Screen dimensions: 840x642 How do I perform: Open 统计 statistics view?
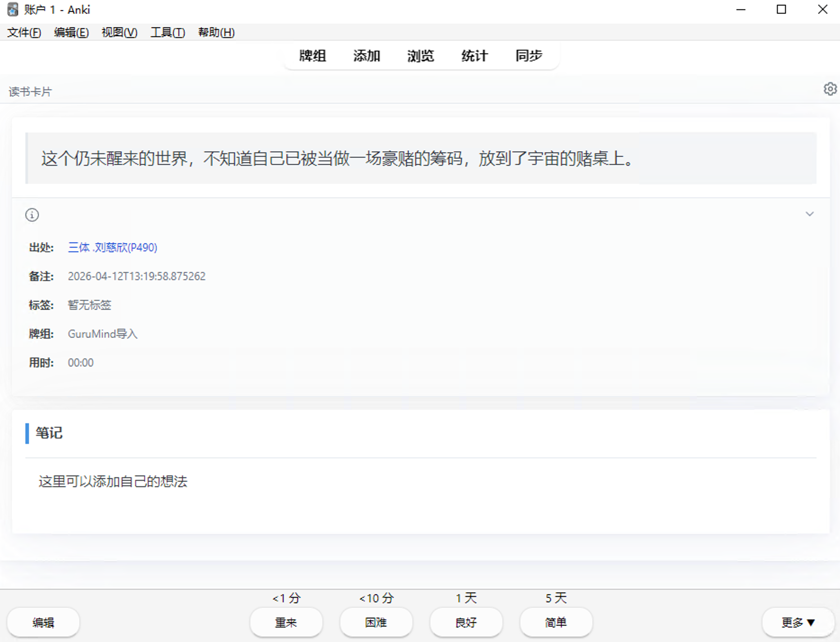point(474,56)
